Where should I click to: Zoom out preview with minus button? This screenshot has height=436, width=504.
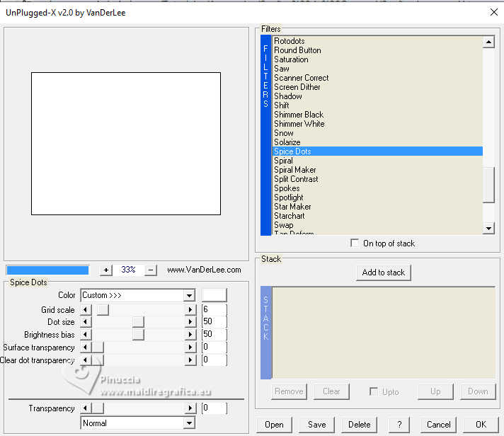point(151,270)
